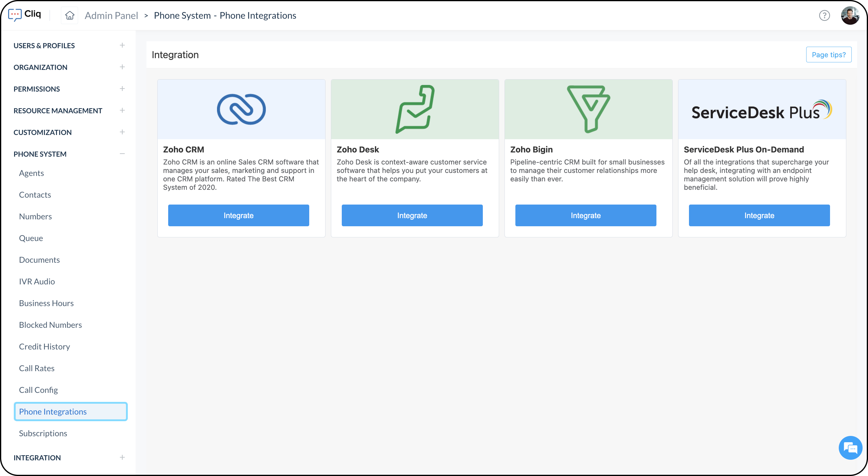Expand the Customization section
Viewport: 868px width, 476px height.
pos(122,132)
